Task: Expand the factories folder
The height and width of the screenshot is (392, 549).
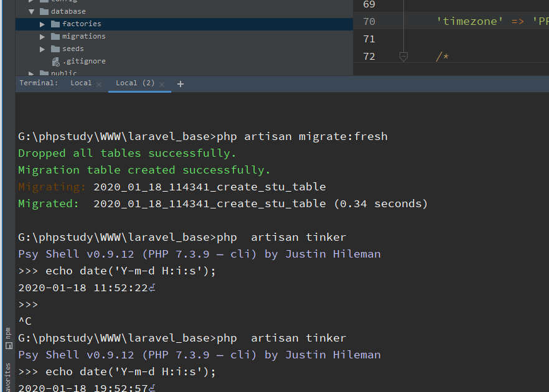Action: 42,24
